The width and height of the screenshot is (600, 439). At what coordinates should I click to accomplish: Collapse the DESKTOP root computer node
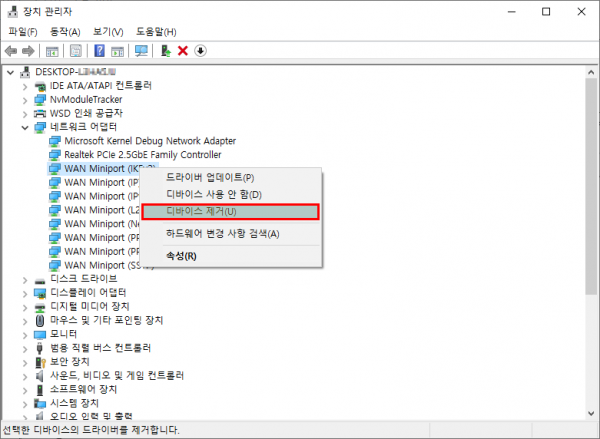click(x=11, y=72)
